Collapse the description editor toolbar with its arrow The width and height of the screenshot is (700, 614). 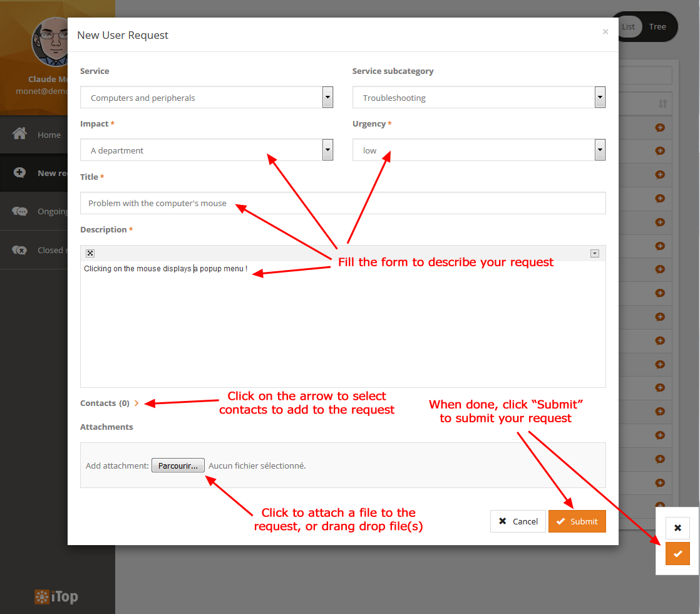pyautogui.click(x=594, y=252)
